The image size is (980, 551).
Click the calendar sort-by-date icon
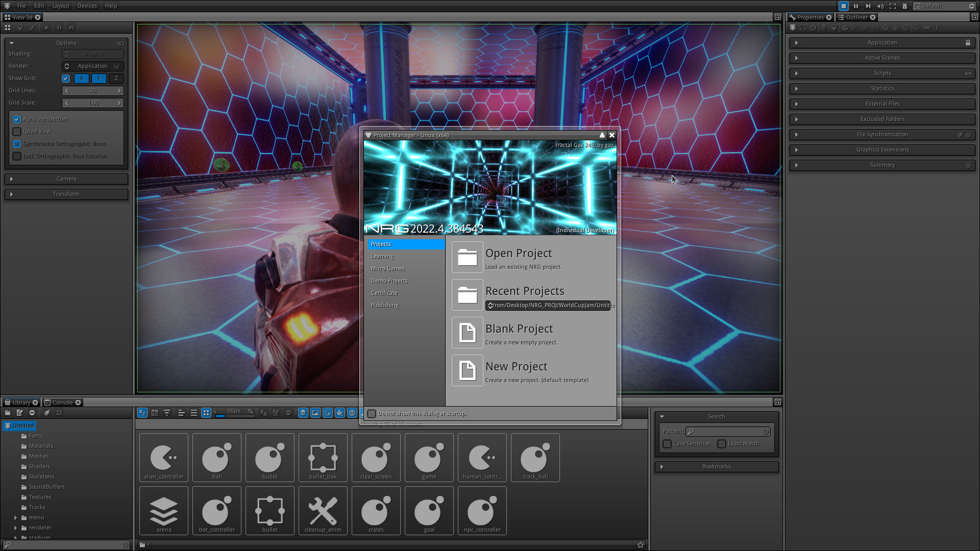[x=155, y=413]
